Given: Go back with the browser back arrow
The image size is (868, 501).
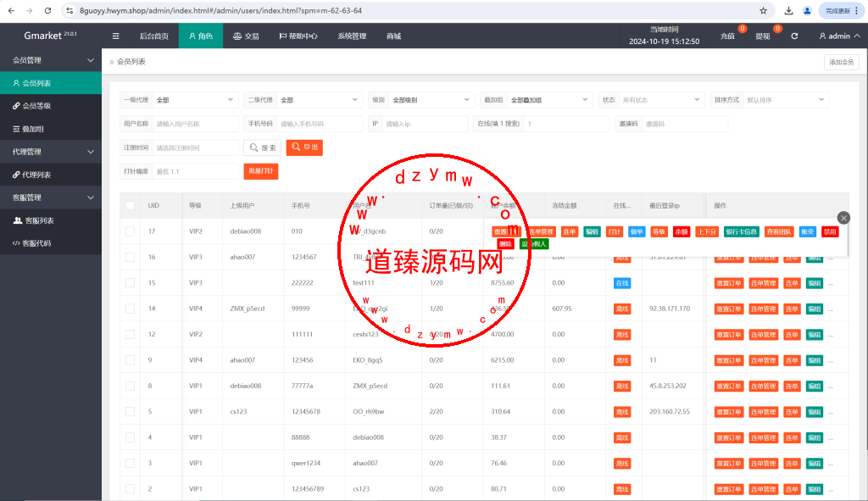Looking at the screenshot, I should pos(11,10).
